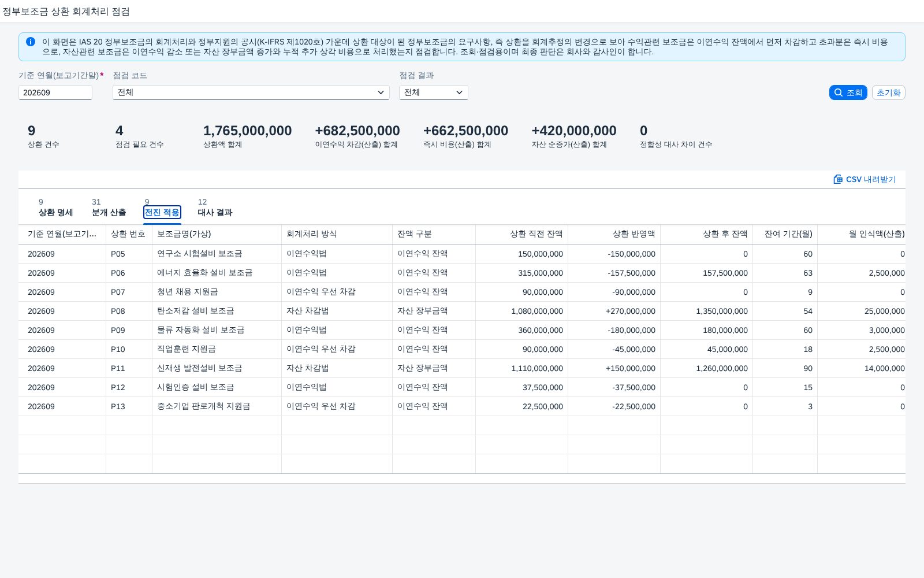Viewport: 924px width, 578px height.
Task: Click the P09 상환 번호 cell
Action: click(129, 330)
